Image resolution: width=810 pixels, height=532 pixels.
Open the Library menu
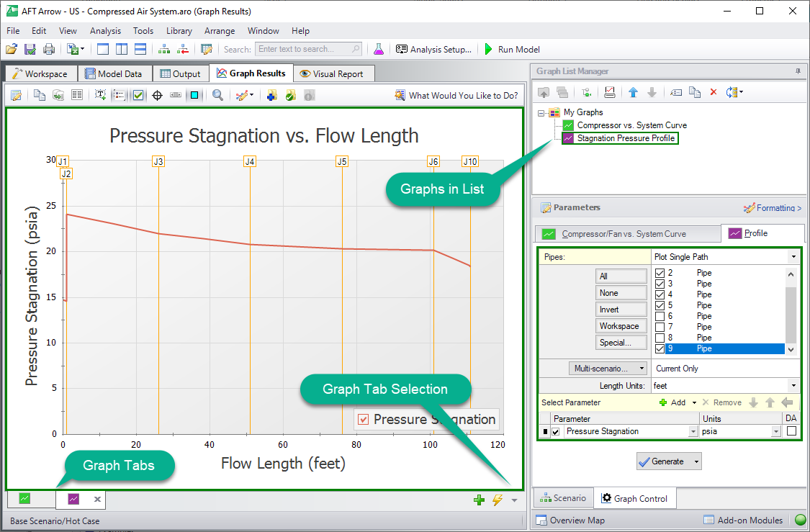(x=179, y=31)
